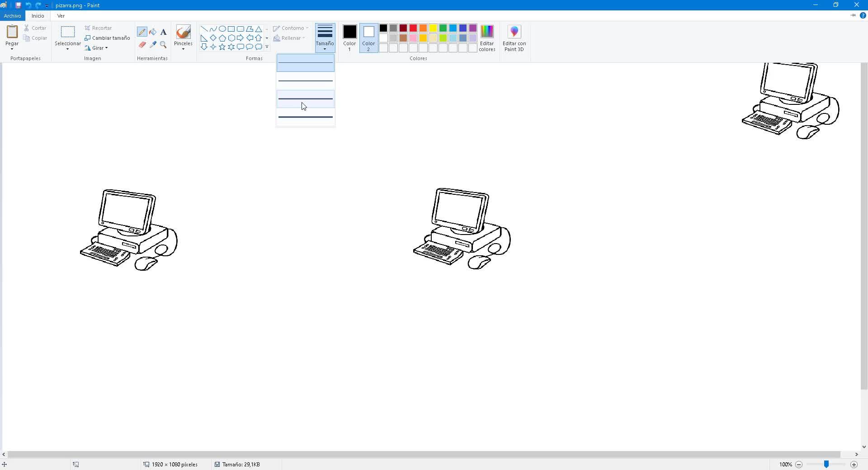Activate the Magnifier tool
The width and height of the screenshot is (868, 470).
click(163, 45)
